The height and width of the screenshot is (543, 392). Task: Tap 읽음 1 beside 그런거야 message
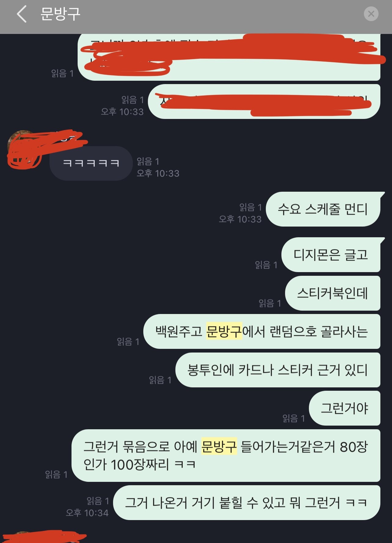(293, 418)
